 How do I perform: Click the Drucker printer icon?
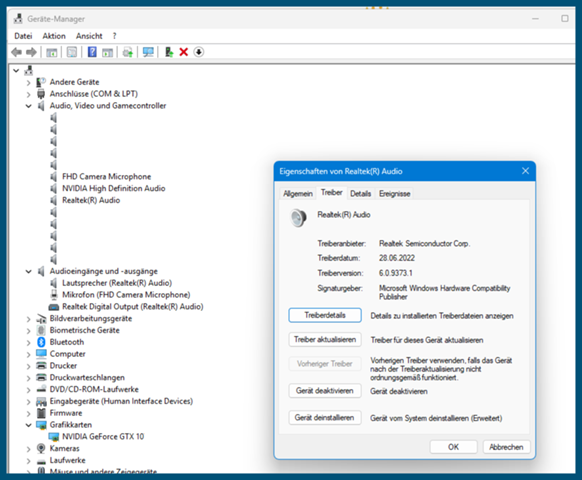(41, 366)
